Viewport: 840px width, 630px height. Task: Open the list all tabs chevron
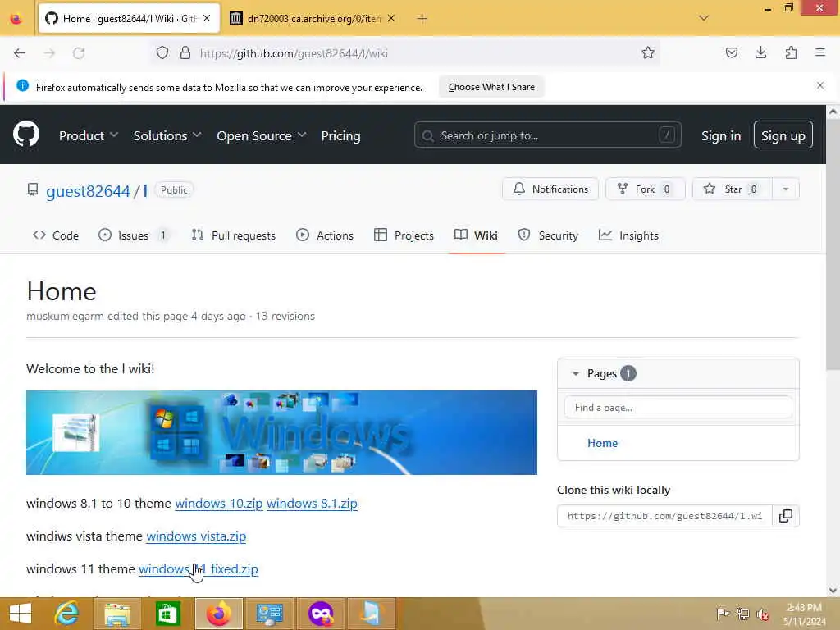[704, 18]
